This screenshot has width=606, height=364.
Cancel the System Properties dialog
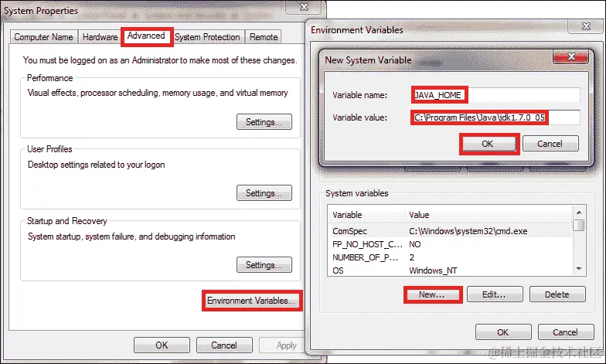pyautogui.click(x=224, y=345)
